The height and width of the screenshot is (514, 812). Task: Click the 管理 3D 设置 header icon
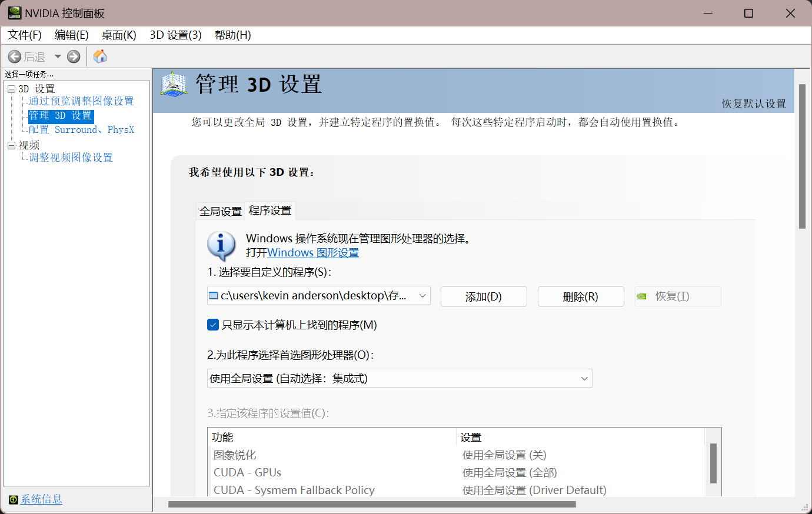(x=174, y=85)
